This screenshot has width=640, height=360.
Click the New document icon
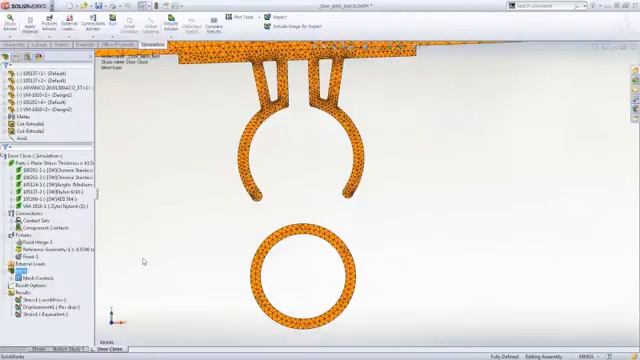click(70, 6)
